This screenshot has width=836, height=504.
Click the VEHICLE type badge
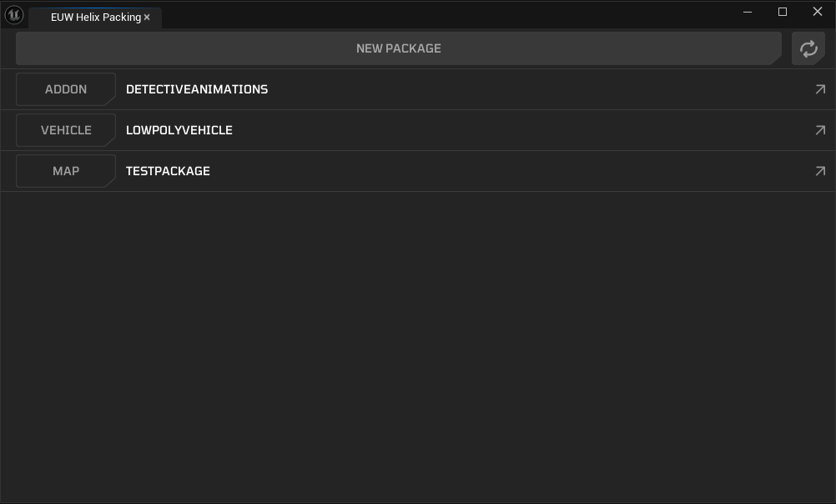point(65,130)
